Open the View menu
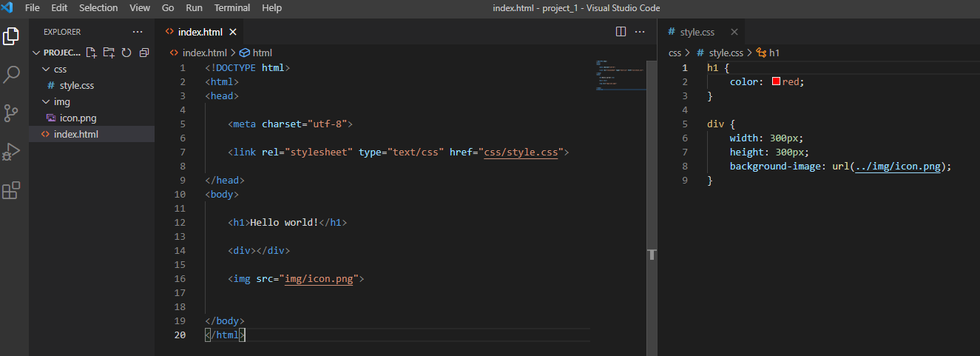980x356 pixels. pyautogui.click(x=140, y=7)
